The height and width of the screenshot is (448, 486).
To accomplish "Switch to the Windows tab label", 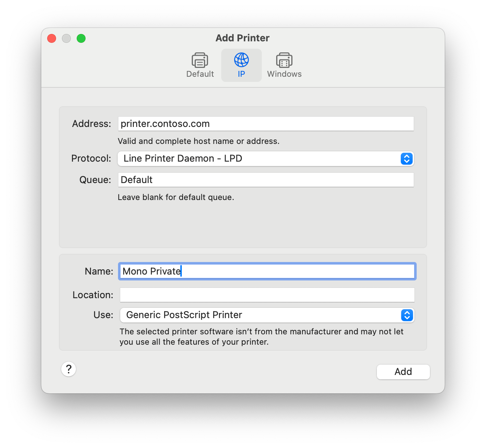I will tap(284, 74).
